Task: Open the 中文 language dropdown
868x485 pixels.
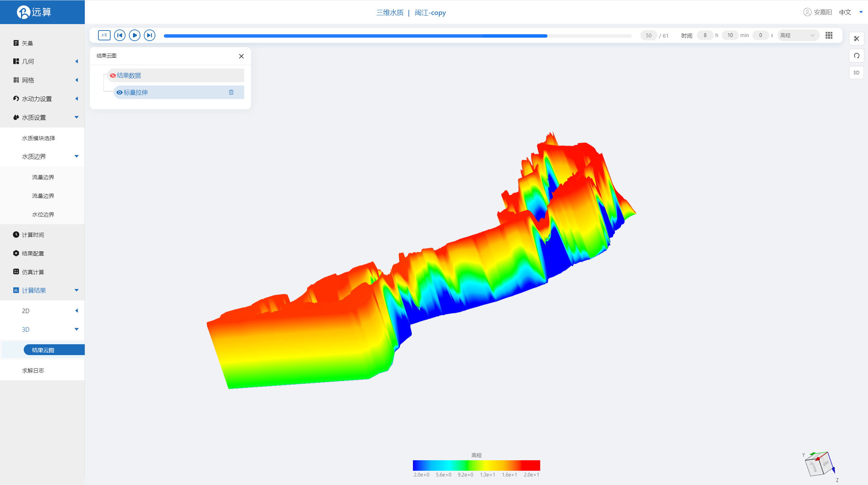Action: 851,12
